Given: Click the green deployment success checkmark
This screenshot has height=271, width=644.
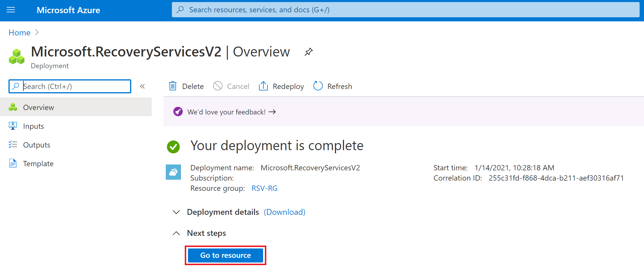Looking at the screenshot, I should coord(173,147).
